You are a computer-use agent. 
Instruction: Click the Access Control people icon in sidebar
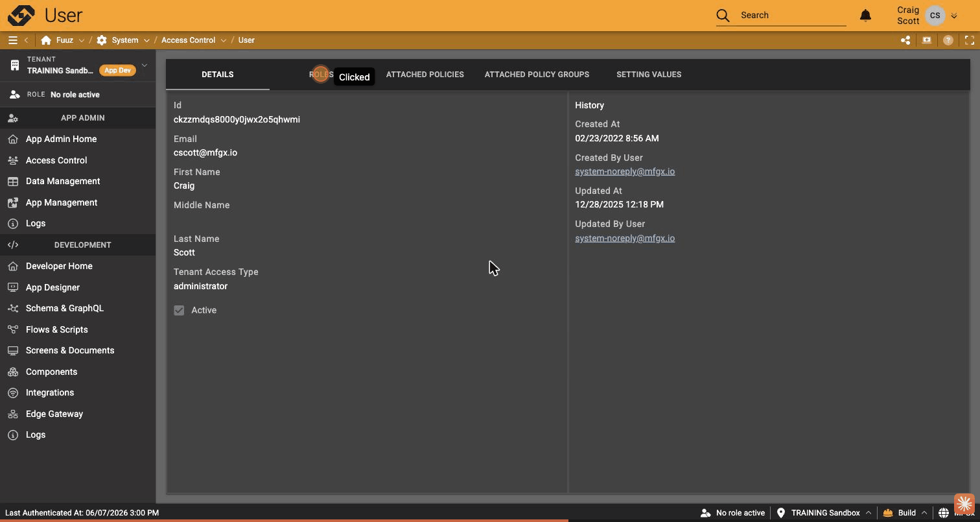pyautogui.click(x=12, y=160)
